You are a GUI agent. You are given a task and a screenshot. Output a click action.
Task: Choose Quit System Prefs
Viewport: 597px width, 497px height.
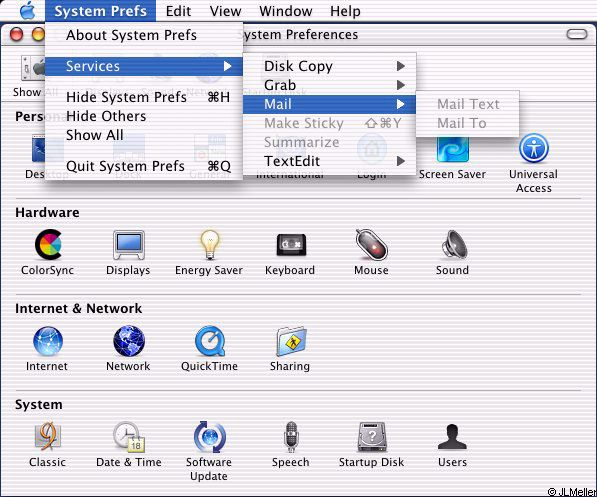(144, 166)
